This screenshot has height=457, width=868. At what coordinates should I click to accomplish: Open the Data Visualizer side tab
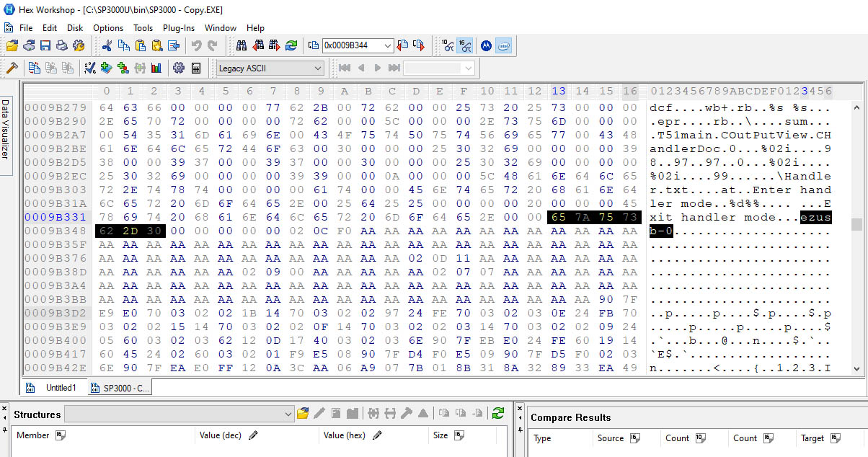[x=6, y=136]
